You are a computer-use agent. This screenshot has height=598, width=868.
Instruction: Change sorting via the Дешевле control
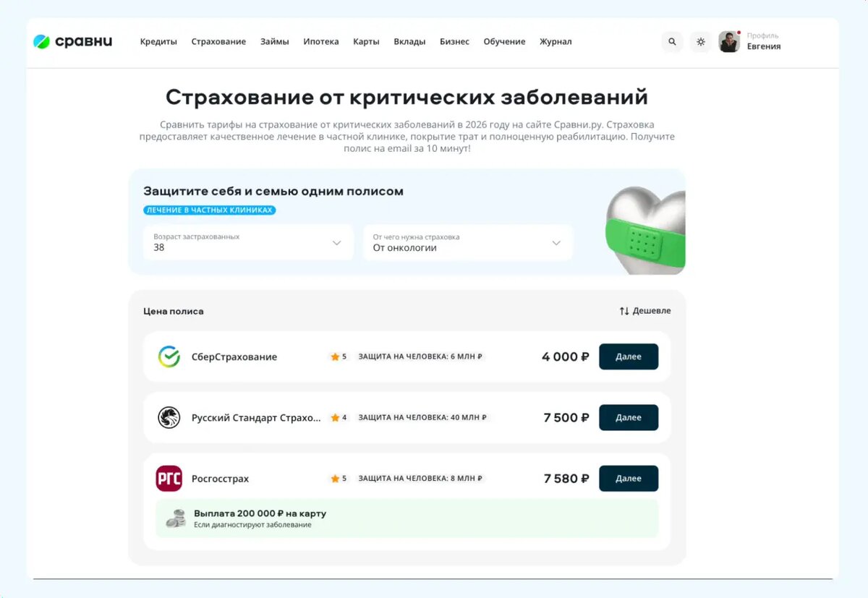click(x=645, y=311)
